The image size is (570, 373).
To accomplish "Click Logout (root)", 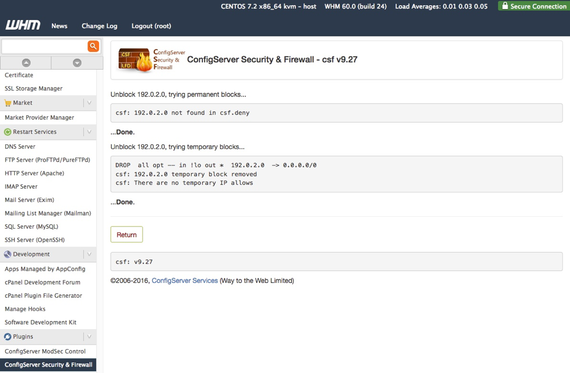I will coord(151,26).
